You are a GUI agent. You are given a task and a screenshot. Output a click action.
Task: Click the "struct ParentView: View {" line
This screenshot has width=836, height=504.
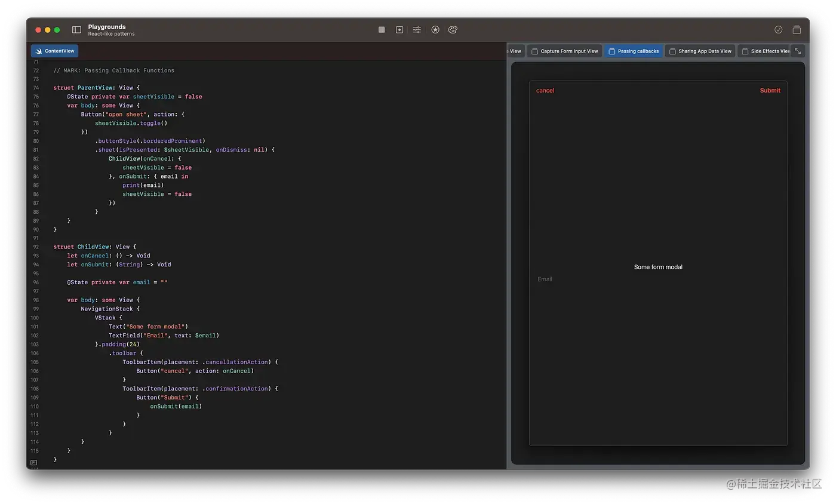pyautogui.click(x=96, y=88)
